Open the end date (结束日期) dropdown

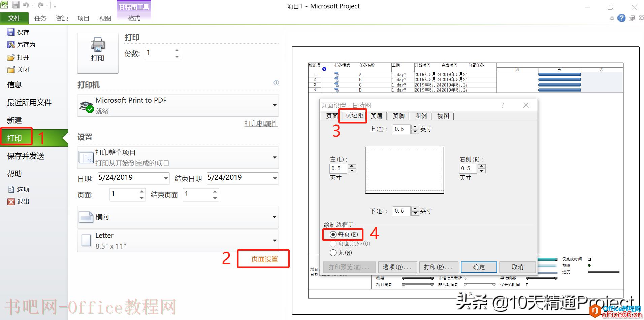click(275, 178)
